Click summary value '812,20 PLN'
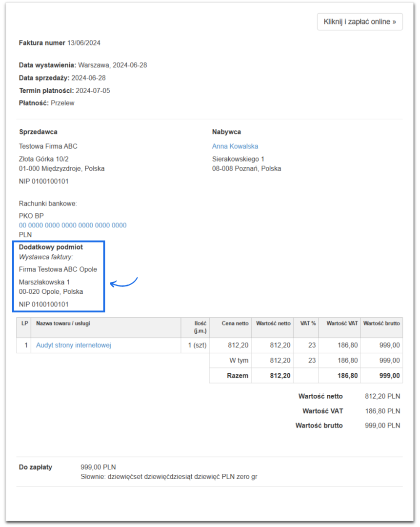The height and width of the screenshot is (527, 420). pos(382,396)
